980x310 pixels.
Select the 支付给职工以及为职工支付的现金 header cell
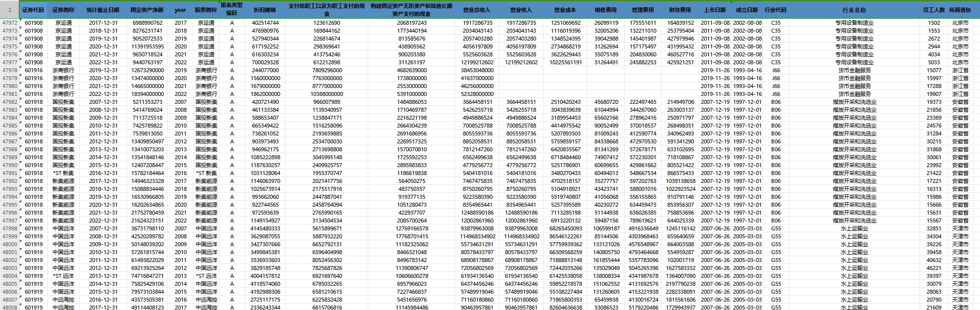327,10
